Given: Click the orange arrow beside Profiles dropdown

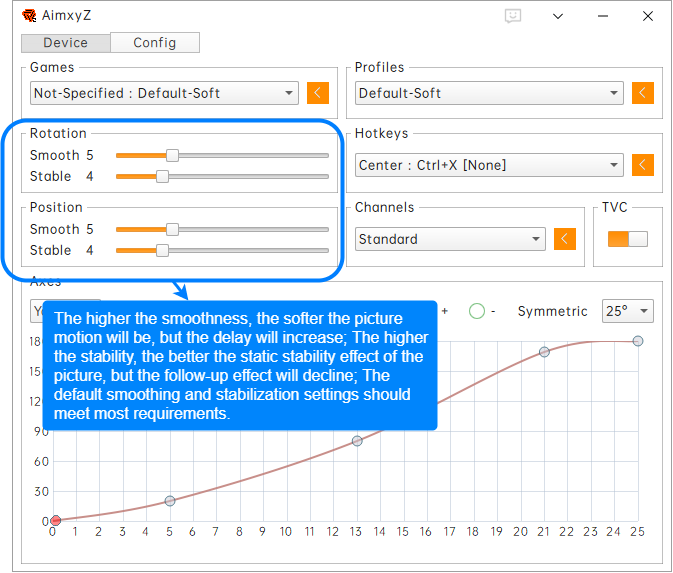Looking at the screenshot, I should (x=643, y=93).
